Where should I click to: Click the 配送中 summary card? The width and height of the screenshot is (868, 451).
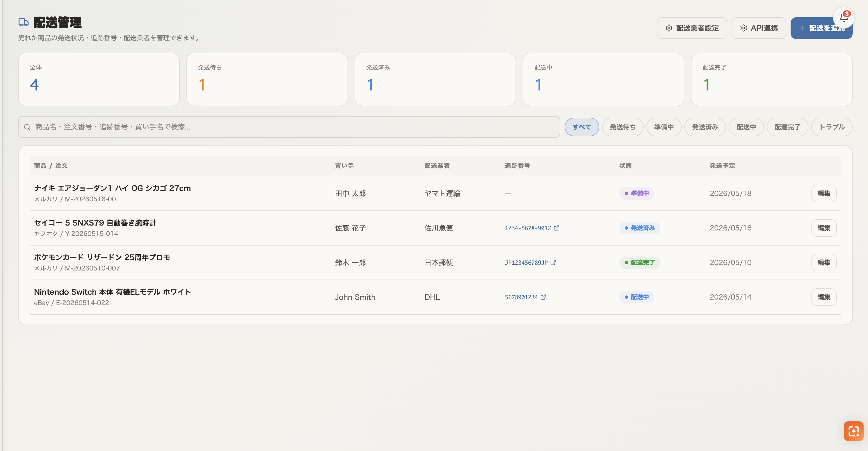603,80
